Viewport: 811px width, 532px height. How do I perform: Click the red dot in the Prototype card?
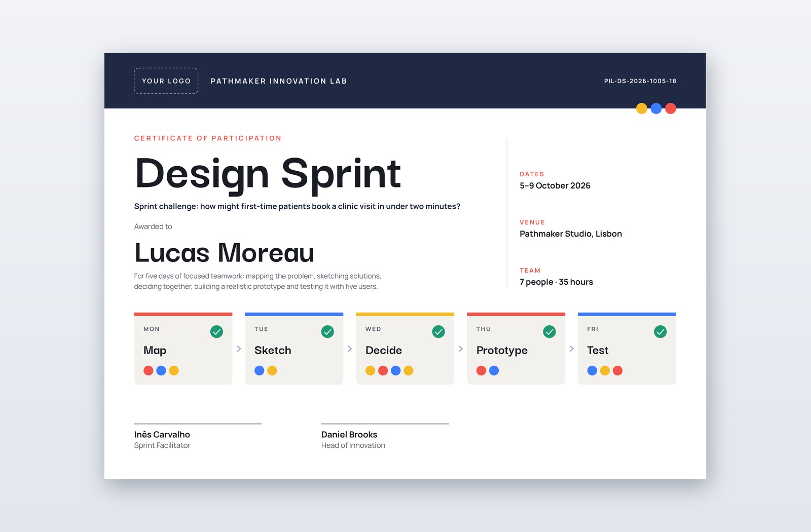(482, 371)
